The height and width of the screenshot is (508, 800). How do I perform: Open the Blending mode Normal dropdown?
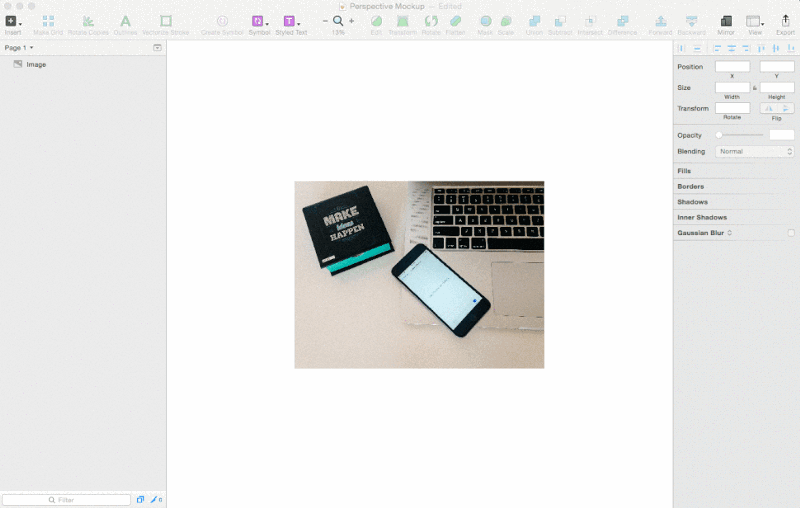coord(755,151)
